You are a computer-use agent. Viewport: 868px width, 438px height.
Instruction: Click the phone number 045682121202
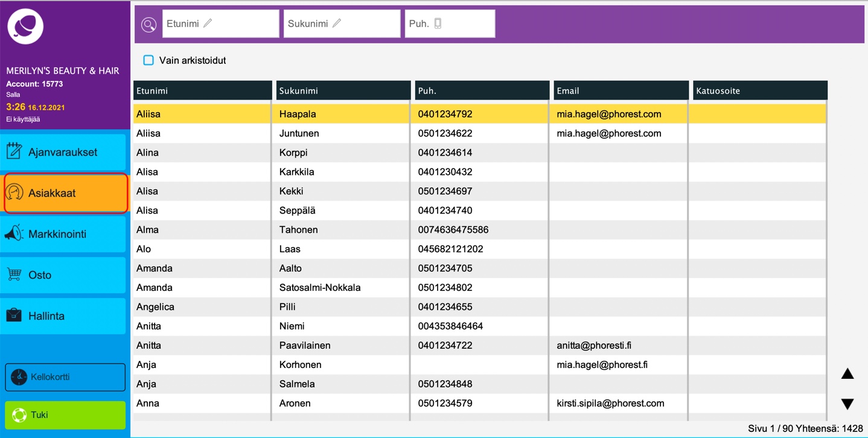pyautogui.click(x=450, y=249)
